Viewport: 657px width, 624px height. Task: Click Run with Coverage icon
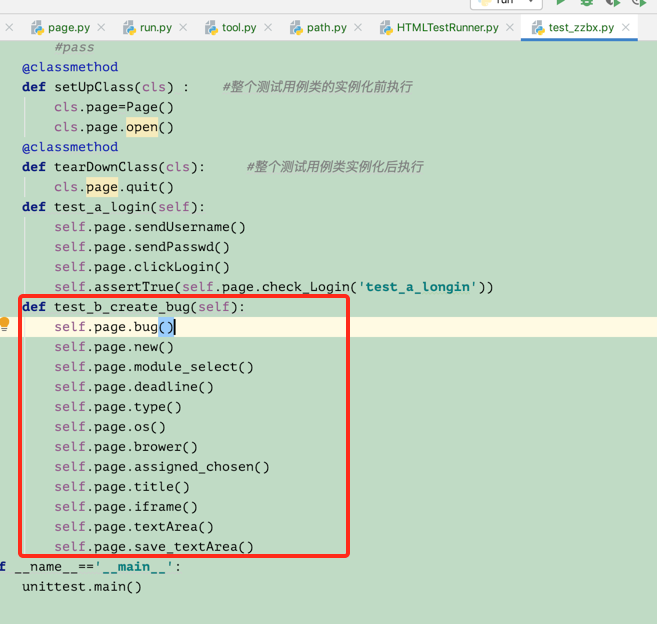[613, 2]
